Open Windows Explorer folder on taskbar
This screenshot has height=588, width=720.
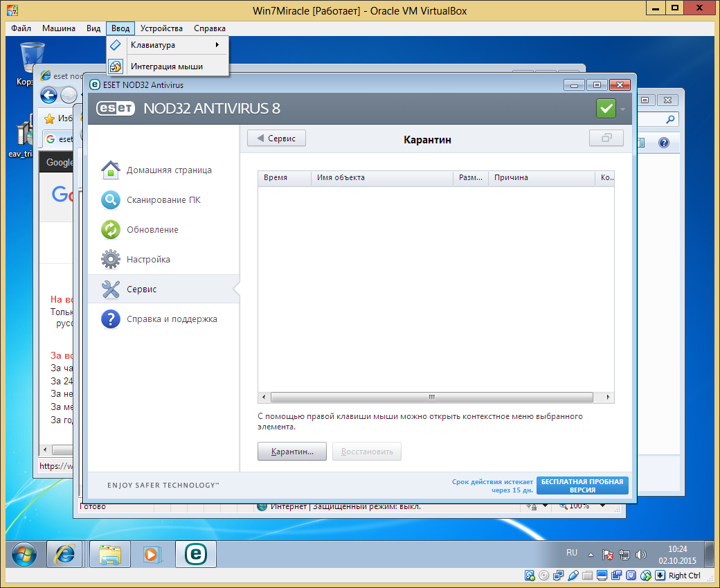(x=110, y=554)
